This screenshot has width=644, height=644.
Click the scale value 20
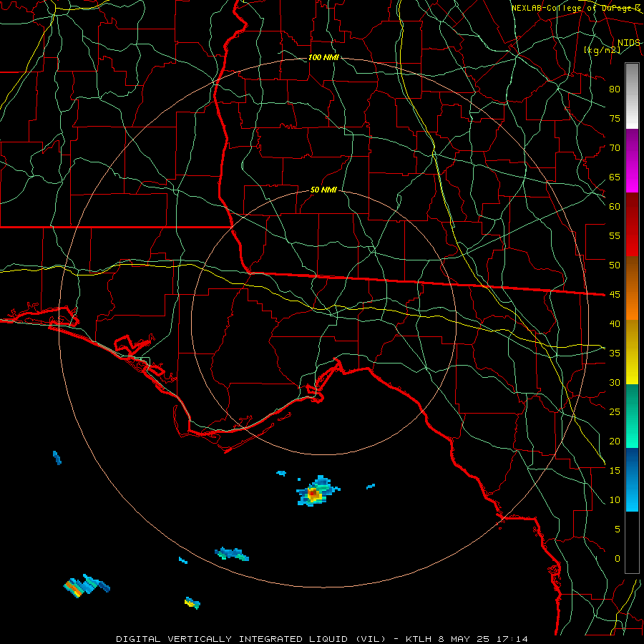[615, 441]
